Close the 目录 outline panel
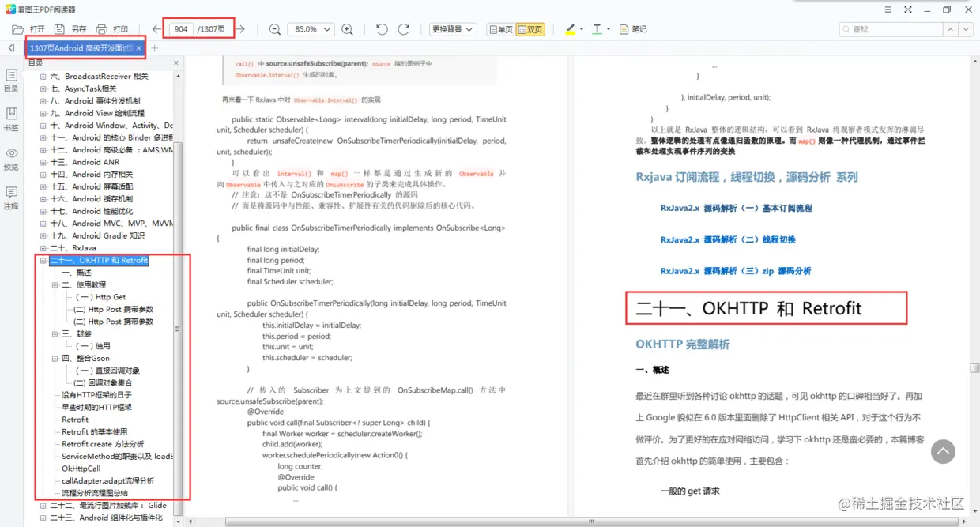Screen dimensions: 980x527 coord(176,62)
